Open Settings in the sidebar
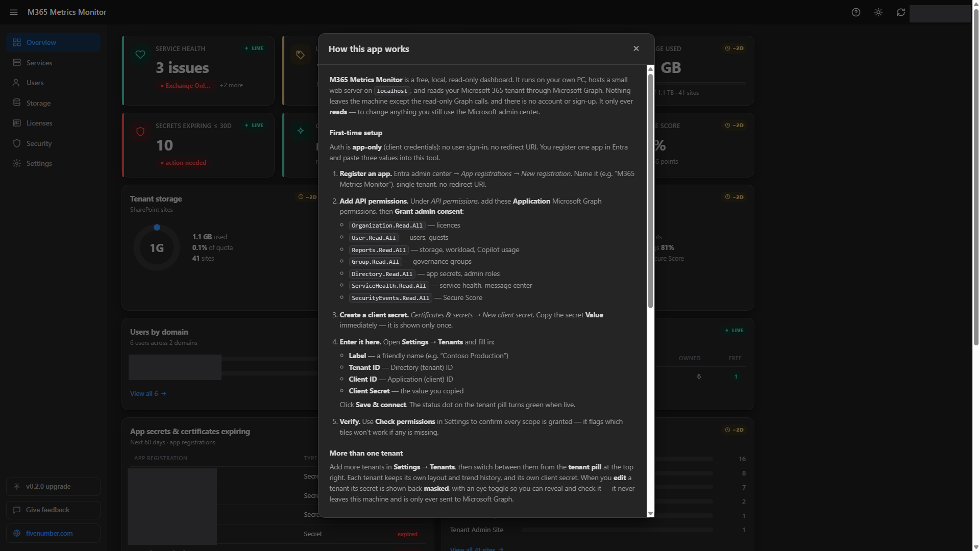The height and width of the screenshot is (551, 980). point(53,163)
